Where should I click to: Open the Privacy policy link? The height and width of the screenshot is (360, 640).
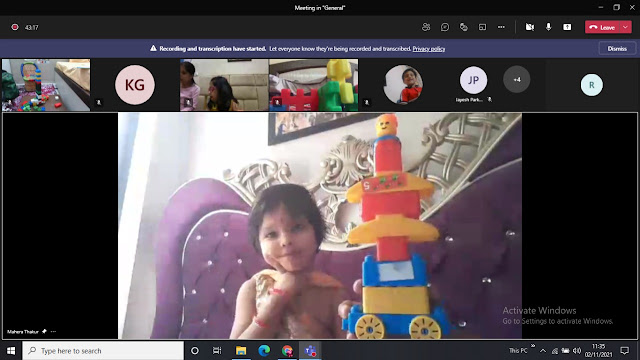pos(429,49)
